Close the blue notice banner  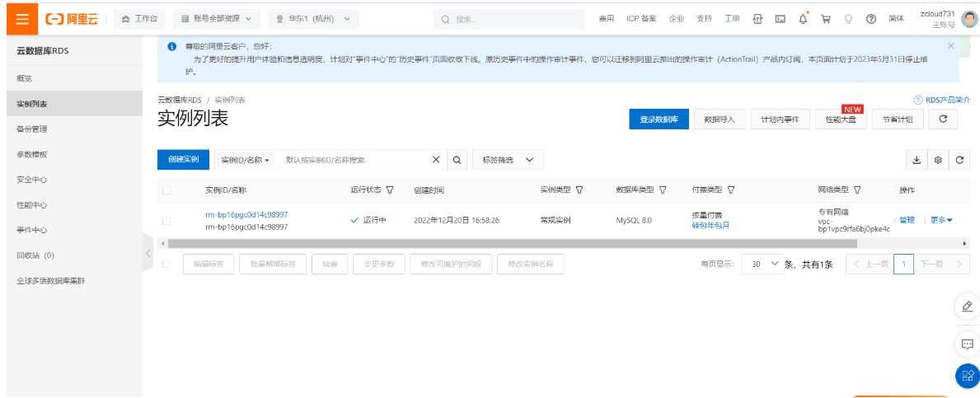click(950, 45)
